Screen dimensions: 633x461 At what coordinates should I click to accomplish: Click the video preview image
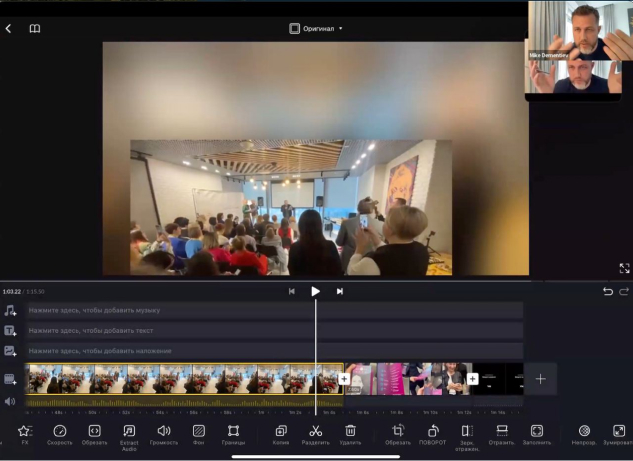coord(316,159)
